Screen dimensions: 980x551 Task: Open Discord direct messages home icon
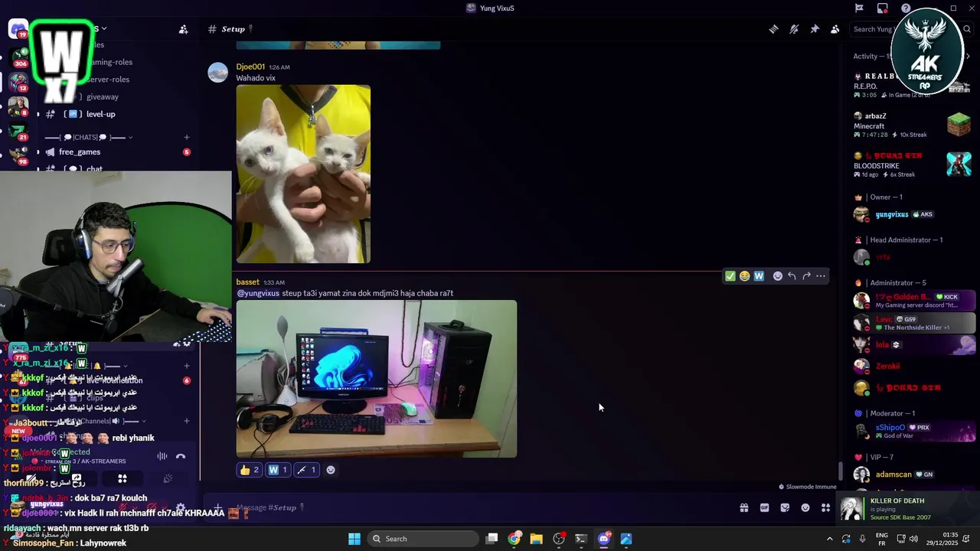point(18,29)
